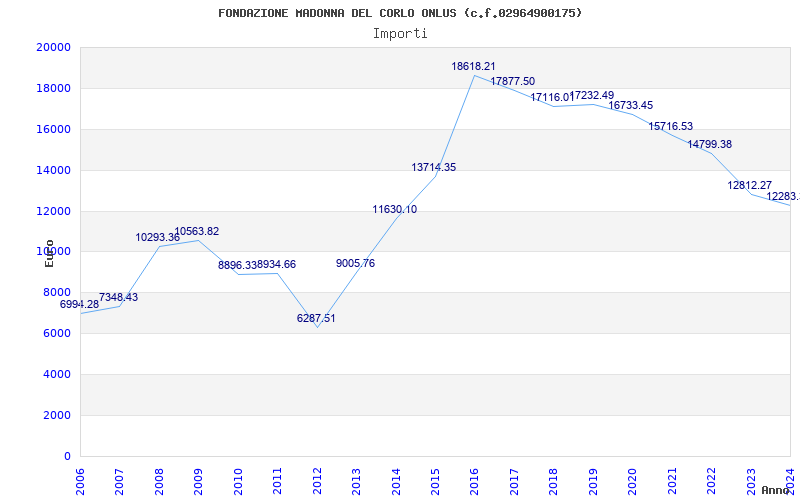Select the y-axis value 18000
The width and height of the screenshot is (800, 500).
click(x=54, y=88)
